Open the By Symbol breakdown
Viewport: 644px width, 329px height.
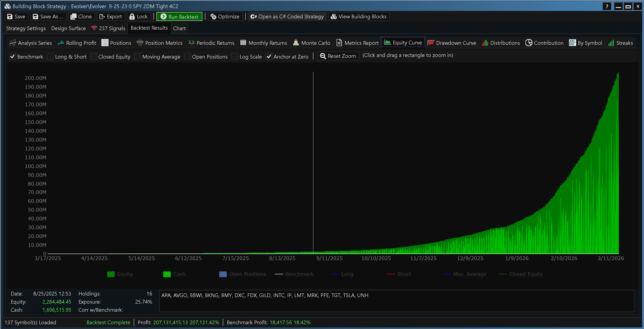click(585, 43)
